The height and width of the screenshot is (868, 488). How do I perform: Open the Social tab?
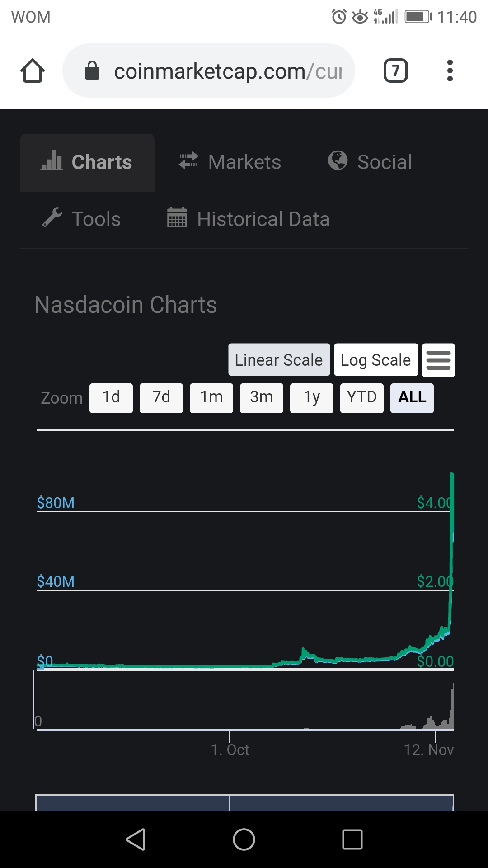coord(370,162)
